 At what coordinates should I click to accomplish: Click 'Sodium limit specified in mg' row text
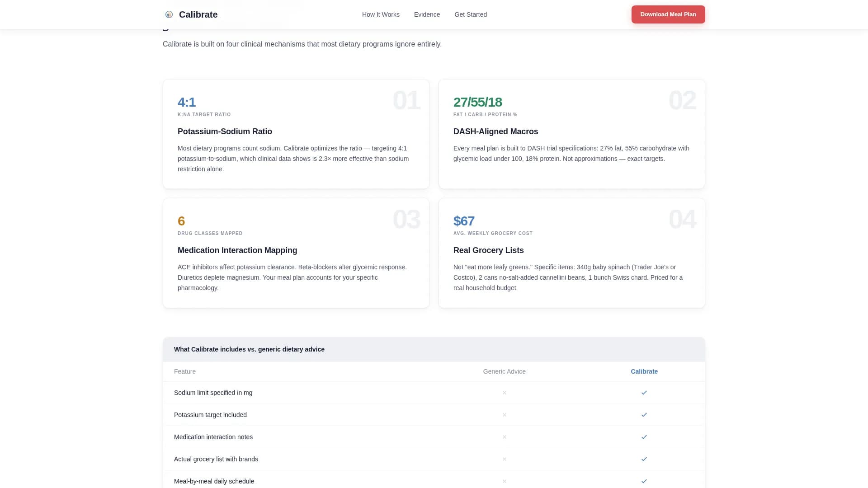pyautogui.click(x=213, y=393)
